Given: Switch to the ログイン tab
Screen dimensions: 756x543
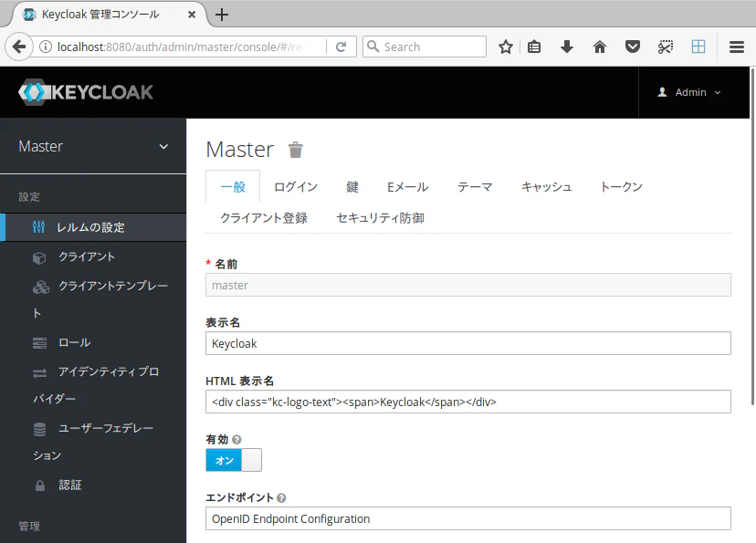Looking at the screenshot, I should point(296,186).
